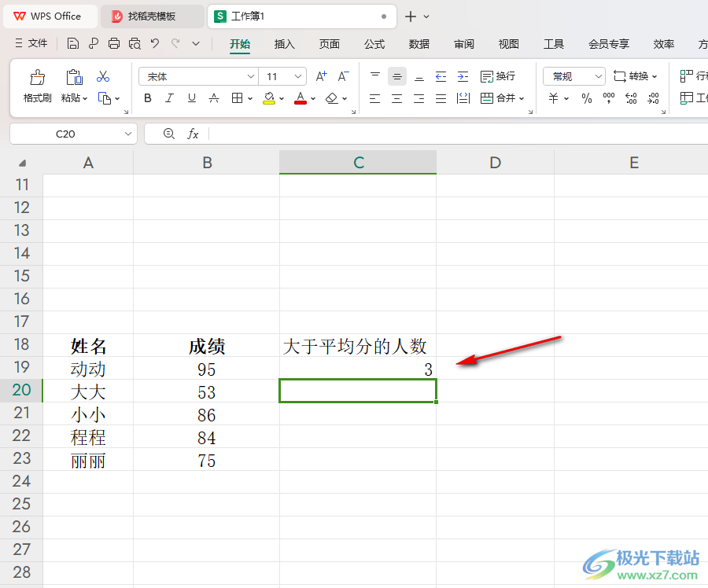The height and width of the screenshot is (588, 708).
Task: Open the 找稻壳模板 template tab
Action: click(x=152, y=17)
